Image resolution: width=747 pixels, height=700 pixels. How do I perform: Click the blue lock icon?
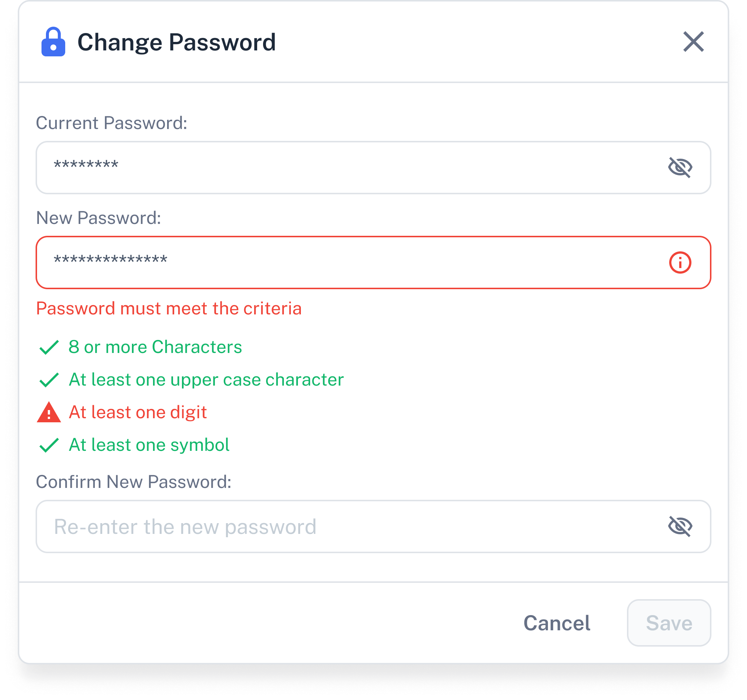53,42
